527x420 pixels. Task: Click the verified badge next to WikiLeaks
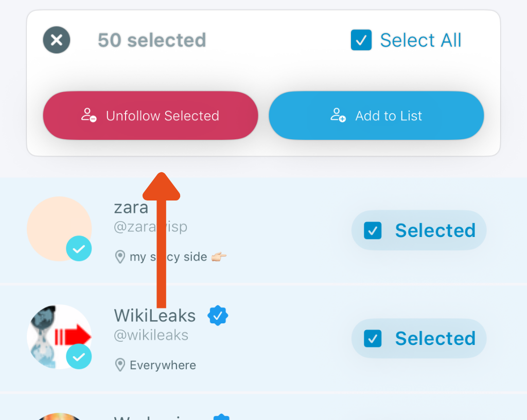click(x=218, y=315)
